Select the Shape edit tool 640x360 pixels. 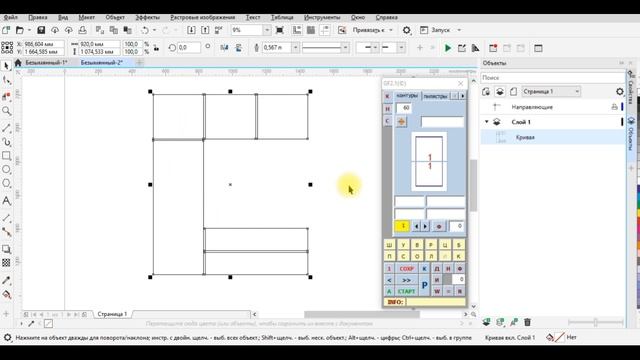tap(6, 80)
